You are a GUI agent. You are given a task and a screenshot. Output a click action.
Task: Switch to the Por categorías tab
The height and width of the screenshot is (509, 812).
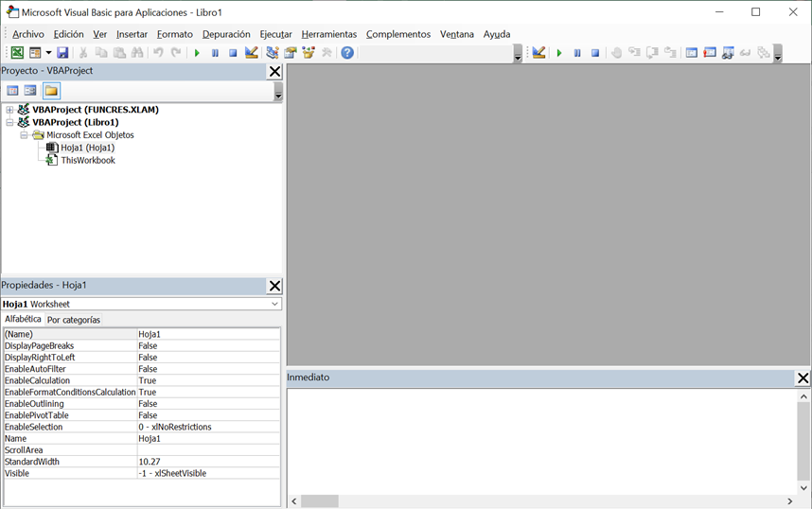tap(74, 320)
